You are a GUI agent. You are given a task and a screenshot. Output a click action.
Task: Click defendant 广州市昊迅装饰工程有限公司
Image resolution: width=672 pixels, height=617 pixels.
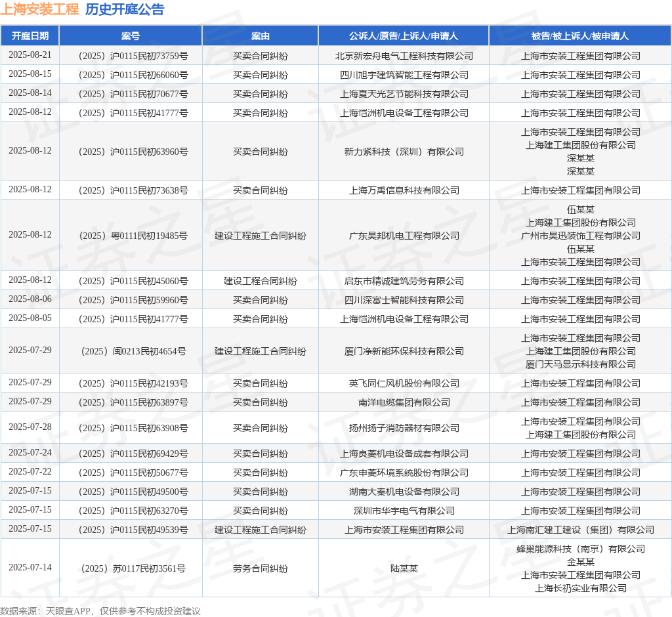[x=580, y=236]
